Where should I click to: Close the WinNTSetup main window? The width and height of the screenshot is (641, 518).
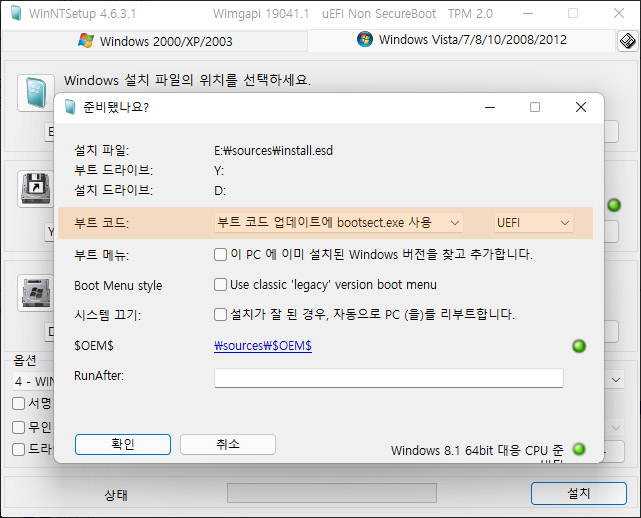coord(619,13)
